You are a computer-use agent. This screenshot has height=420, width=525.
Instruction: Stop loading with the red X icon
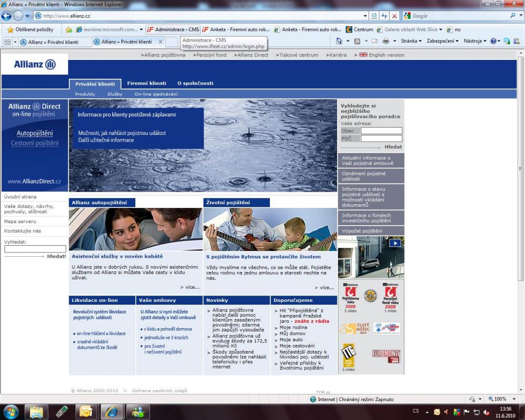pos(395,16)
